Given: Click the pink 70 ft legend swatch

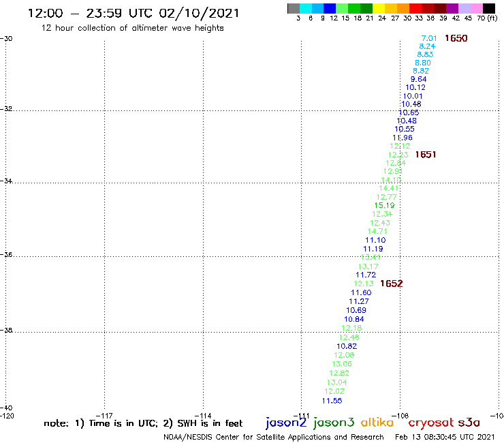Looking at the screenshot, I should (x=477, y=8).
